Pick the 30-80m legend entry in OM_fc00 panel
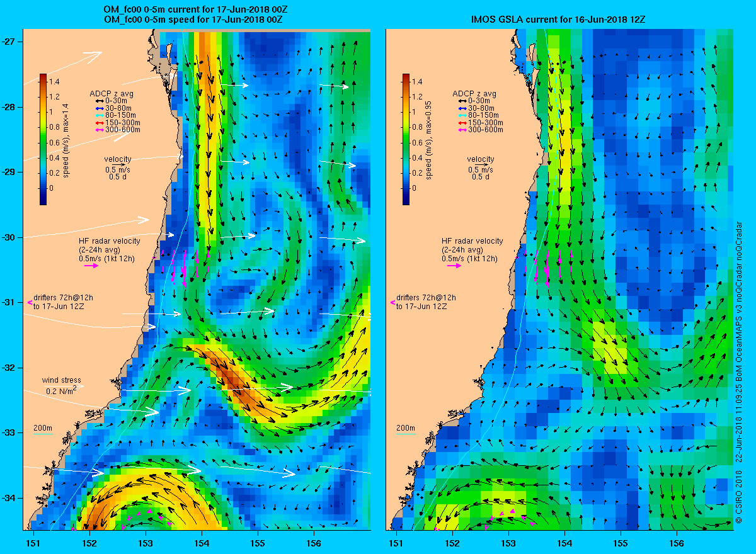The image size is (756, 554). click(115, 108)
